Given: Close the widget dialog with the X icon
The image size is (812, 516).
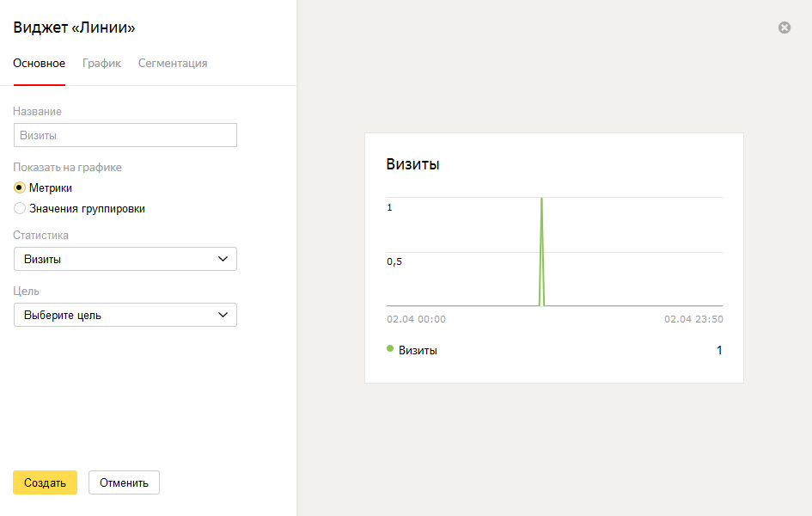Looking at the screenshot, I should click(784, 28).
